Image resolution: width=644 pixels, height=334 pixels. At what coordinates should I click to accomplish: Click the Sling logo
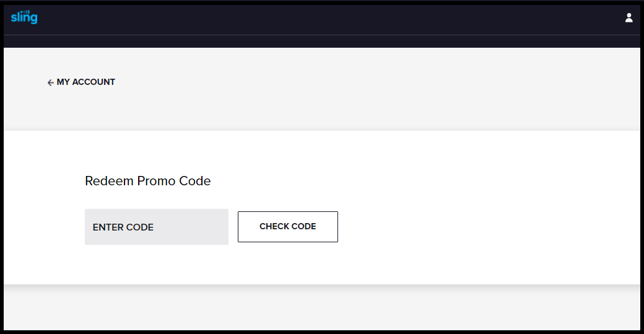[x=24, y=17]
